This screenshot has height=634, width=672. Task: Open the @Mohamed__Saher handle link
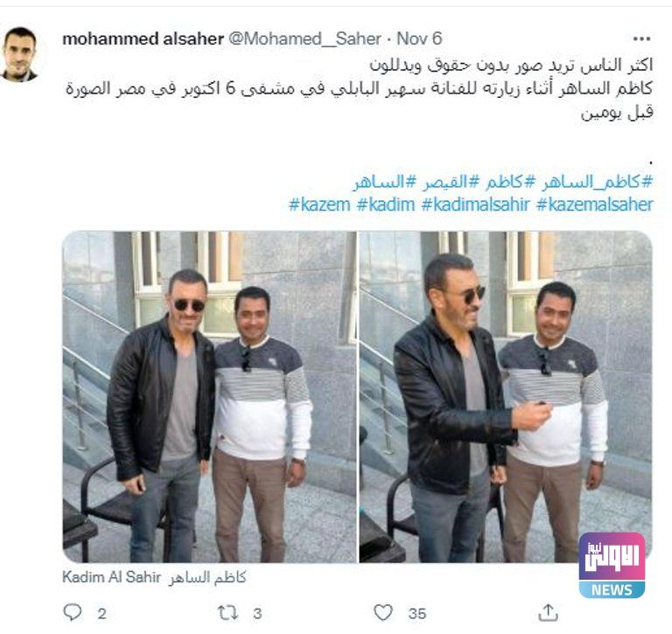tap(304, 39)
